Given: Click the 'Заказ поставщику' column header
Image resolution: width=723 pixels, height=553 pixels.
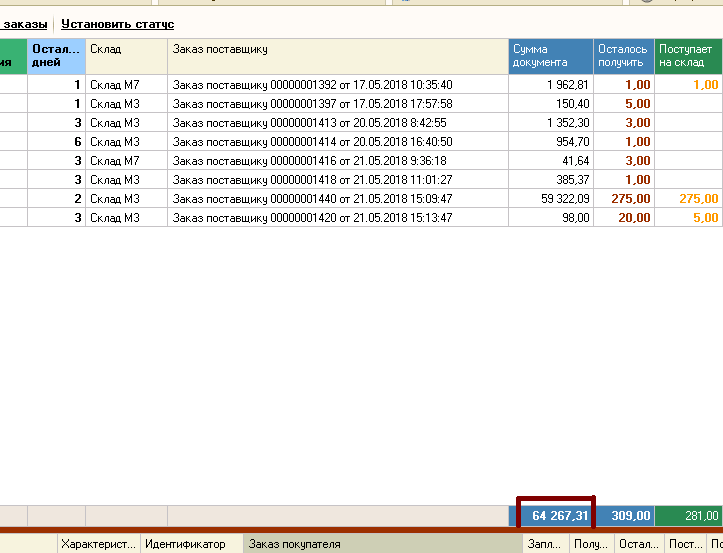Looking at the screenshot, I should click(337, 55).
